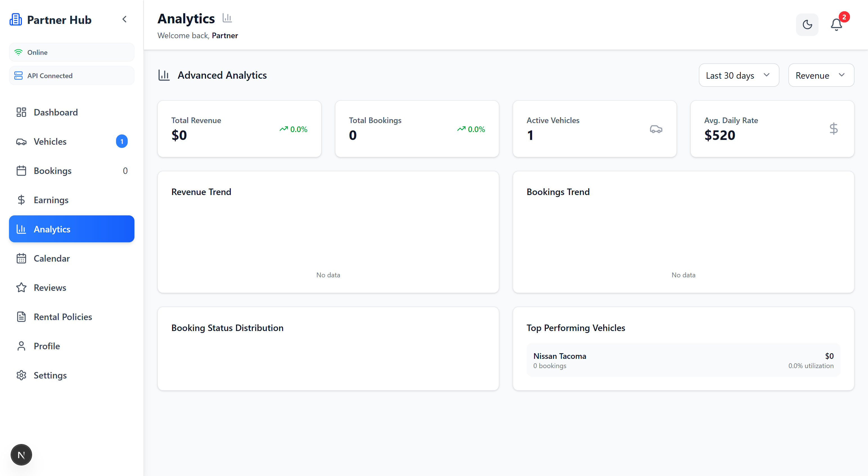The width and height of the screenshot is (868, 476).
Task: Collapse the sidebar with chevron arrow
Action: pyautogui.click(x=124, y=19)
